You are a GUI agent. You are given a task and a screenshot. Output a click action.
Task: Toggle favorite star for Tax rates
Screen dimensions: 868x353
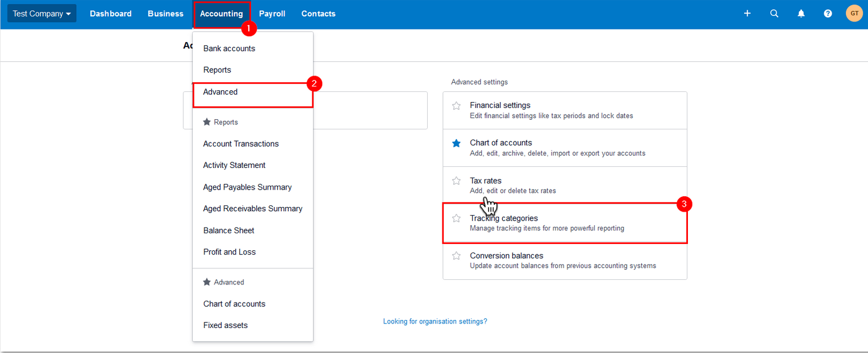pyautogui.click(x=456, y=181)
